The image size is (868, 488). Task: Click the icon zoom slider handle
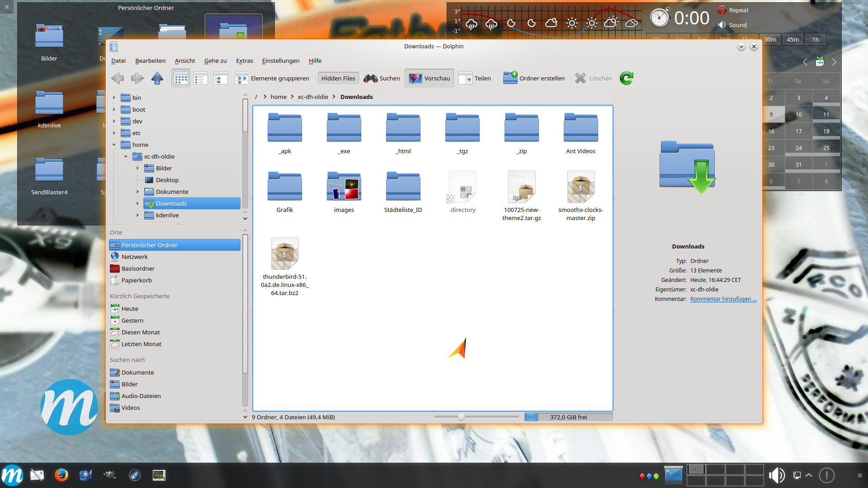461,417
